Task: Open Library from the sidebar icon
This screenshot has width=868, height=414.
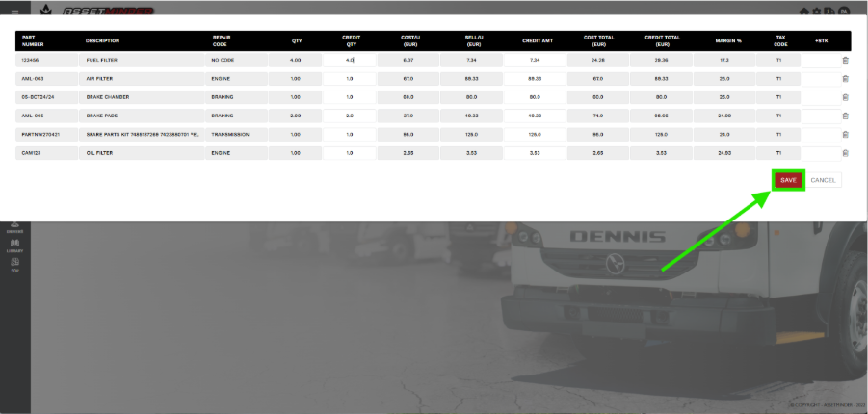Action: click(x=15, y=246)
